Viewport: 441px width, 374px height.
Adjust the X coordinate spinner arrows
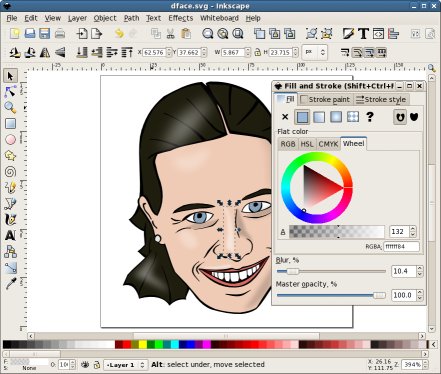(x=169, y=52)
